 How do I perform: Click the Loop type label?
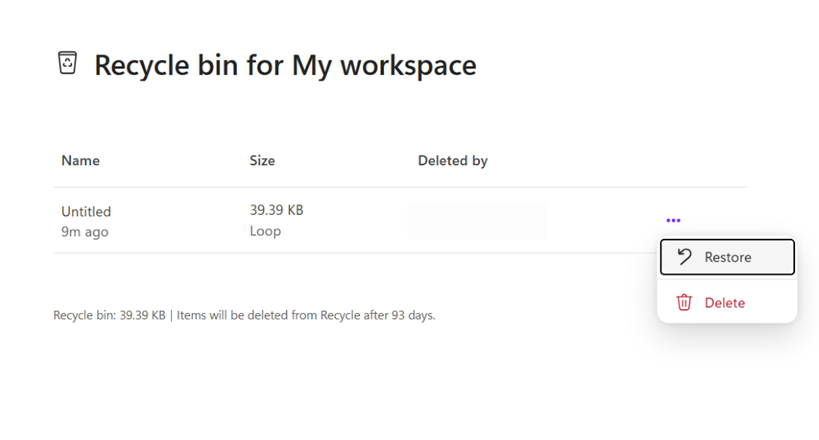265,231
